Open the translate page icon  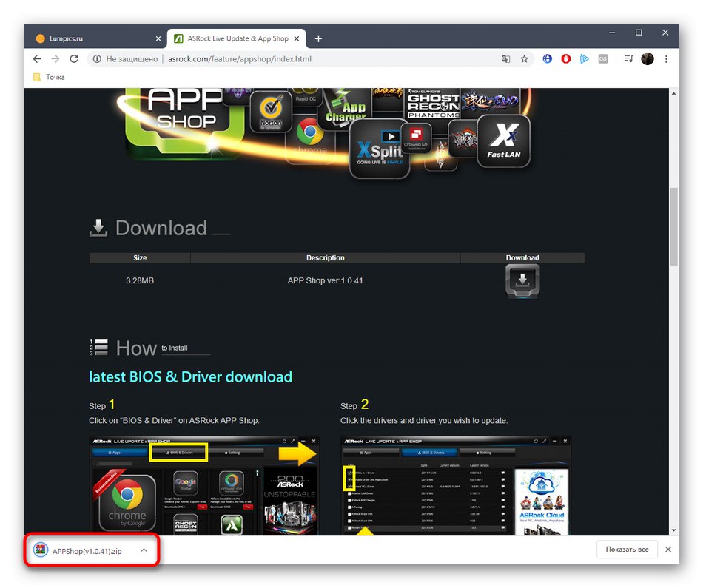click(x=505, y=58)
